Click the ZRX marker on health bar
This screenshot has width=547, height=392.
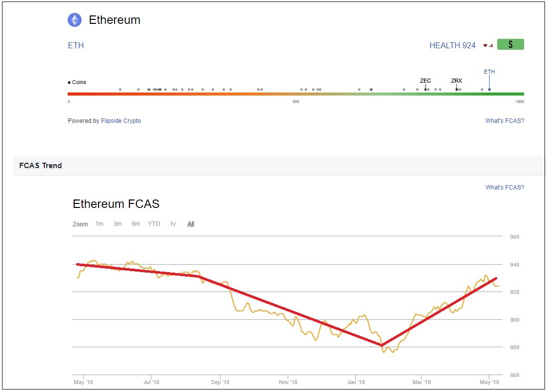click(456, 85)
